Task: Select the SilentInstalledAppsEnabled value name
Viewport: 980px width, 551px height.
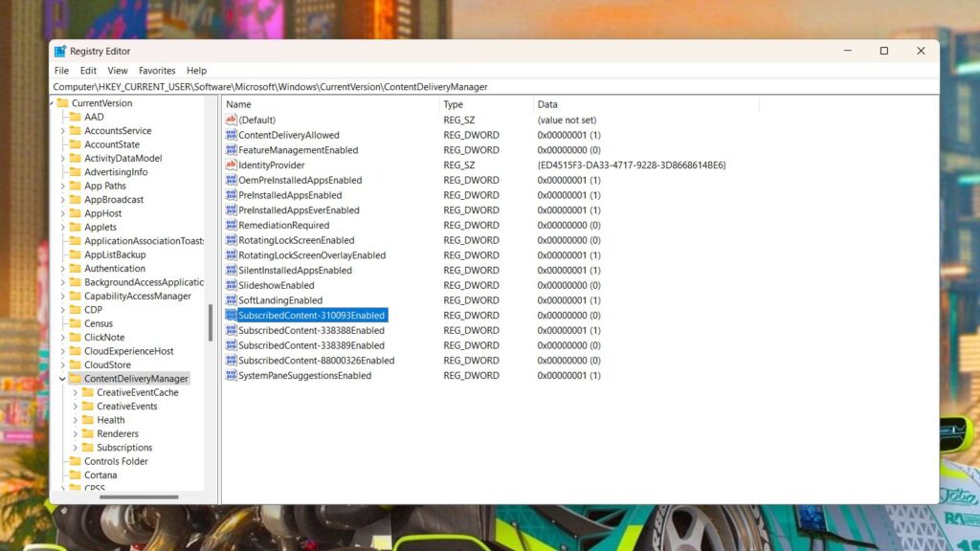Action: (295, 270)
